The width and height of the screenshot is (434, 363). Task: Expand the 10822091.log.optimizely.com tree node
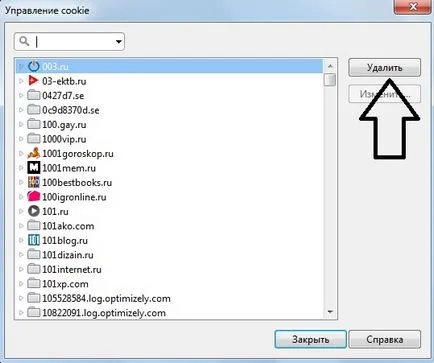(x=21, y=313)
